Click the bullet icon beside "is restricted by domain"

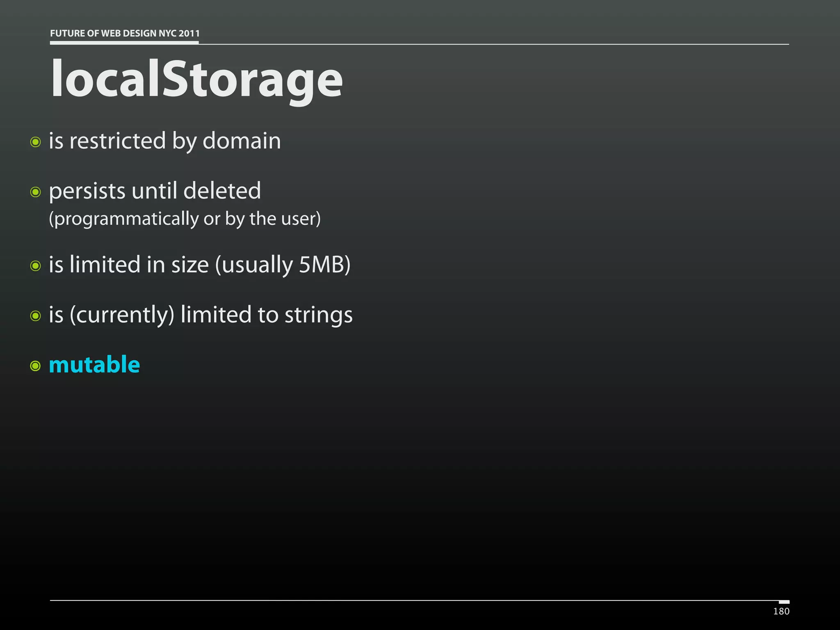point(36,142)
